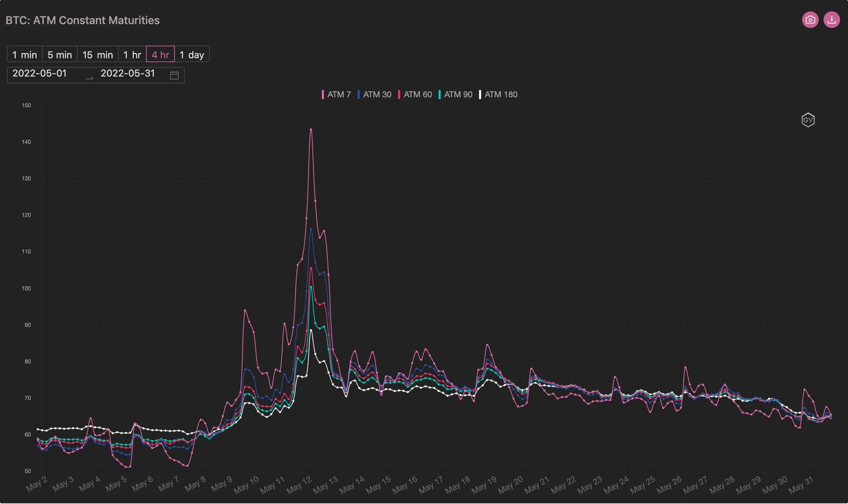Hide the ATM 60 series
This screenshot has height=504, width=848.
(418, 94)
